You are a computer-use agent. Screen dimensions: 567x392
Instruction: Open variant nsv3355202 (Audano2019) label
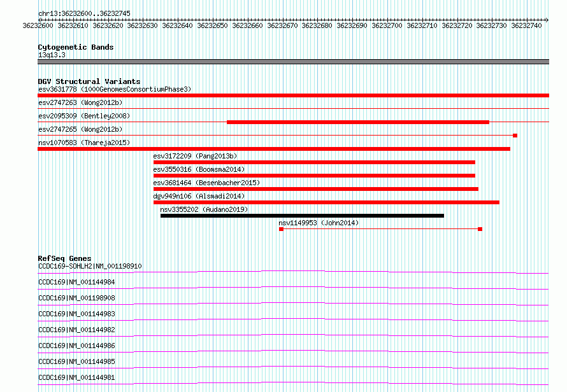(x=204, y=209)
